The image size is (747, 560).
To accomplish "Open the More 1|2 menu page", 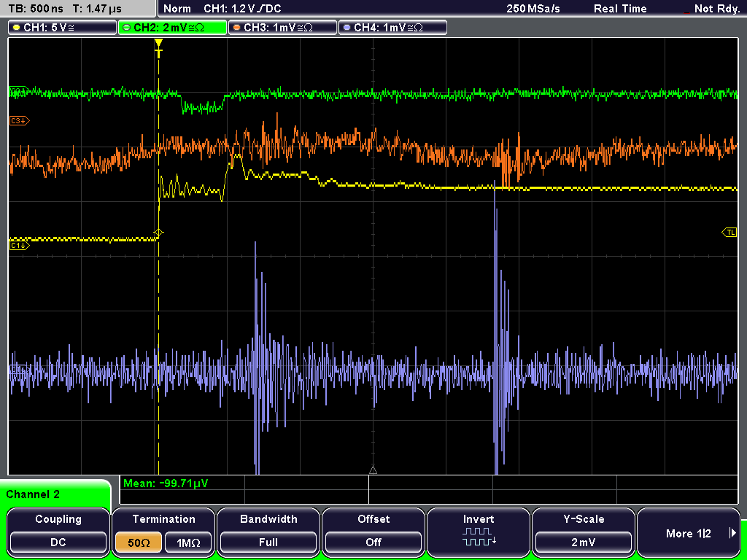I will point(689,532).
